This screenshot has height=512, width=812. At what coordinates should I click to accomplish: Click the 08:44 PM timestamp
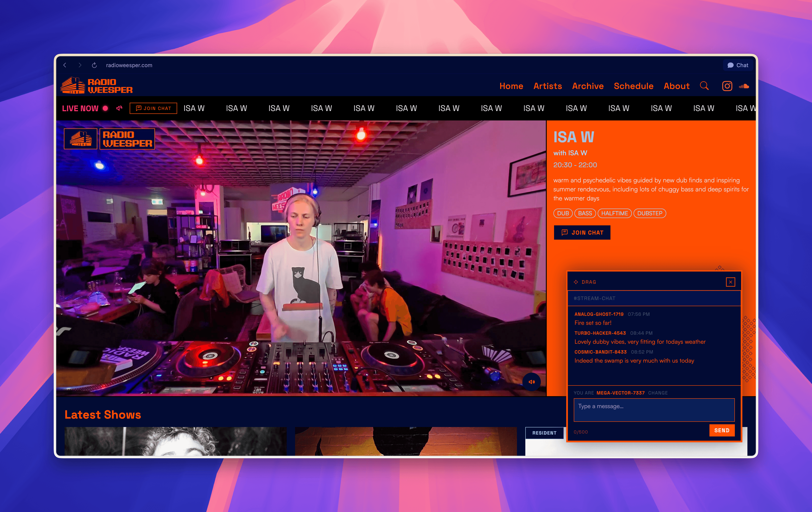[641, 333]
